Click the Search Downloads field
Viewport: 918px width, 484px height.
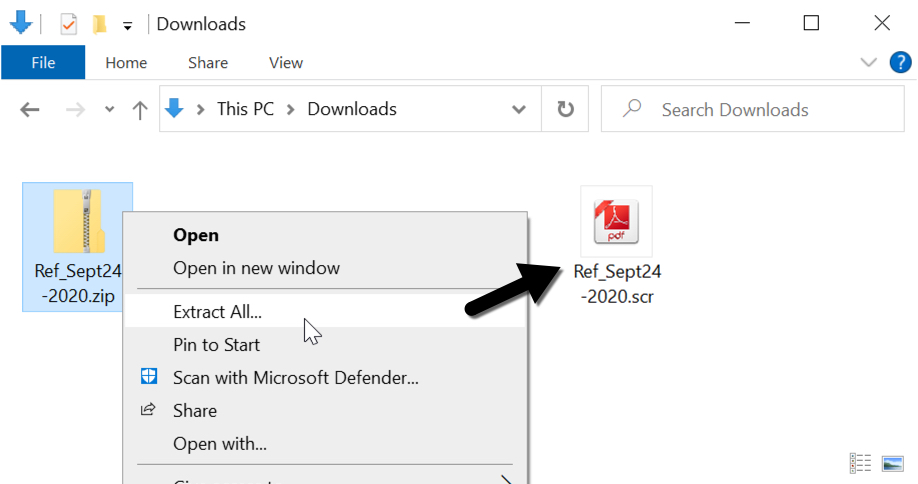[x=753, y=109]
